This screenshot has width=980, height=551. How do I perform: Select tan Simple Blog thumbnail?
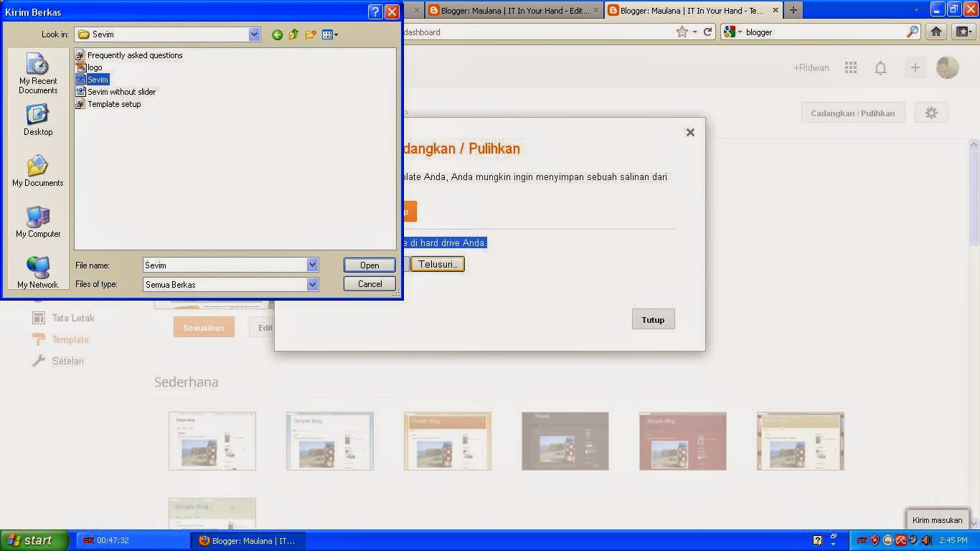(801, 441)
